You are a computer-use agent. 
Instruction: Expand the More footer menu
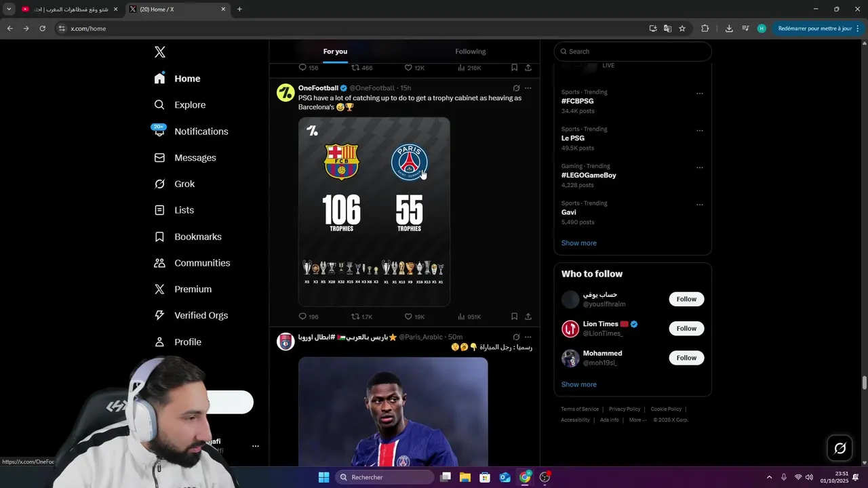[637, 420]
